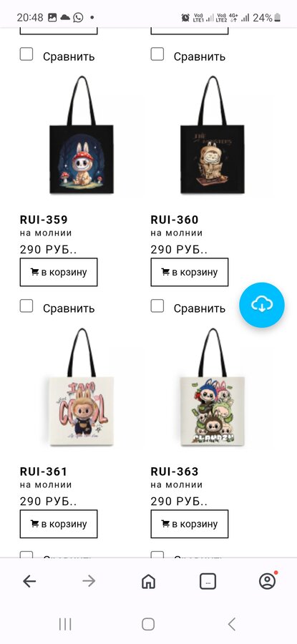
Task: Tap the Android system back chevron
Action: [x=231, y=624]
